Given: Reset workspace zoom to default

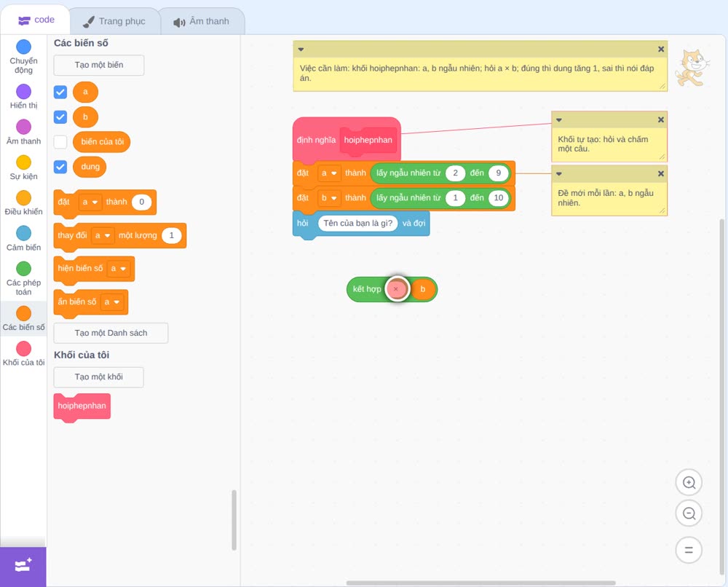Looking at the screenshot, I should (689, 550).
